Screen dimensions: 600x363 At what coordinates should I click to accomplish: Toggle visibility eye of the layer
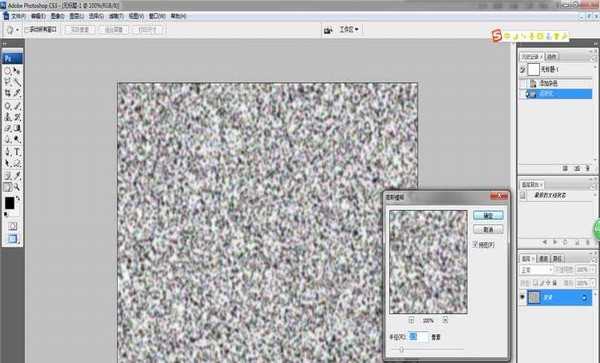(x=522, y=297)
